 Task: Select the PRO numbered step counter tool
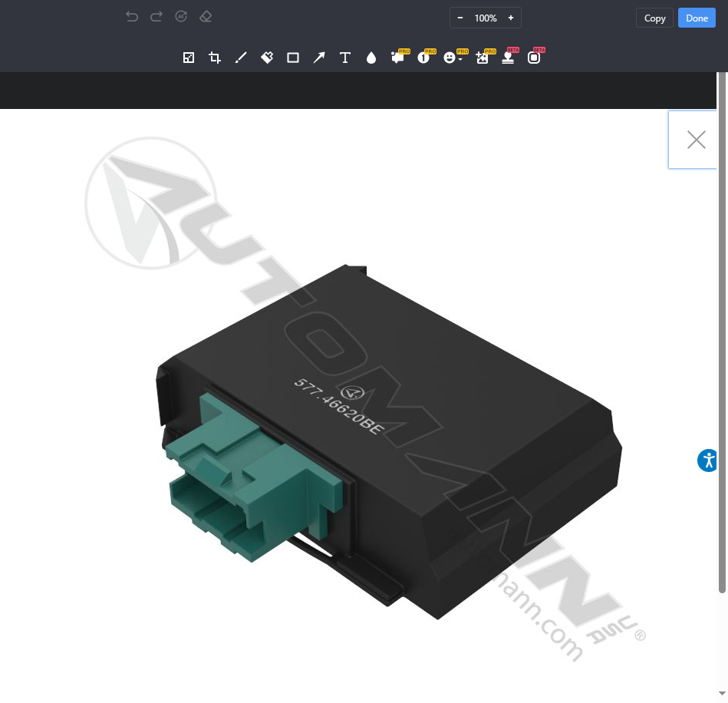tap(423, 58)
